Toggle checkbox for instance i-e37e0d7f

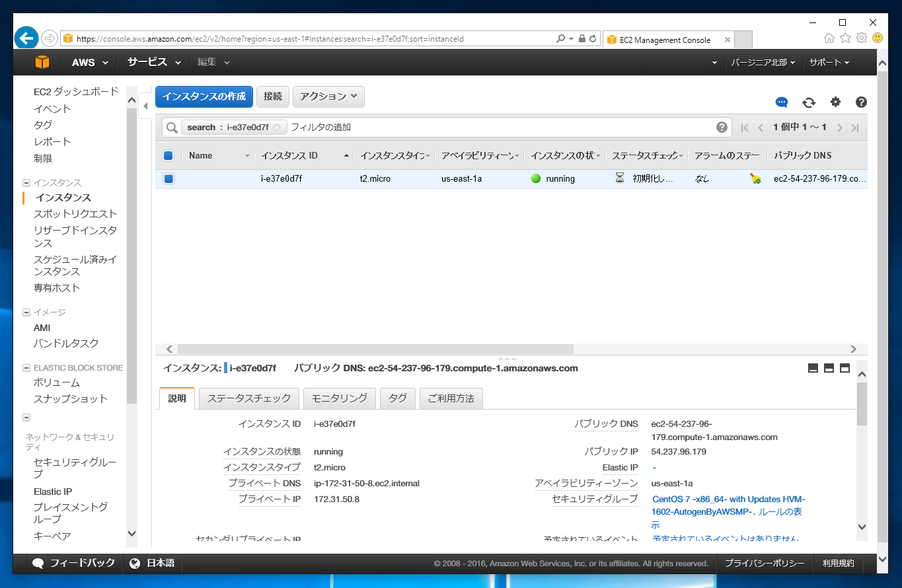point(169,178)
